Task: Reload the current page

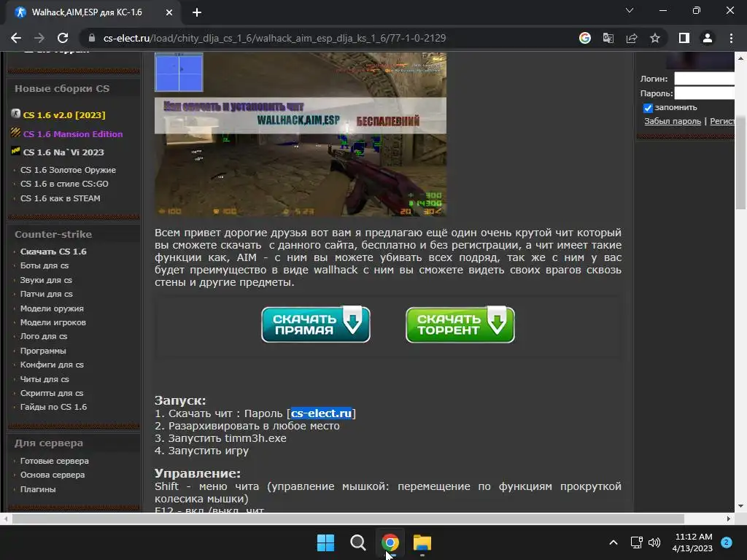Action: (63, 38)
